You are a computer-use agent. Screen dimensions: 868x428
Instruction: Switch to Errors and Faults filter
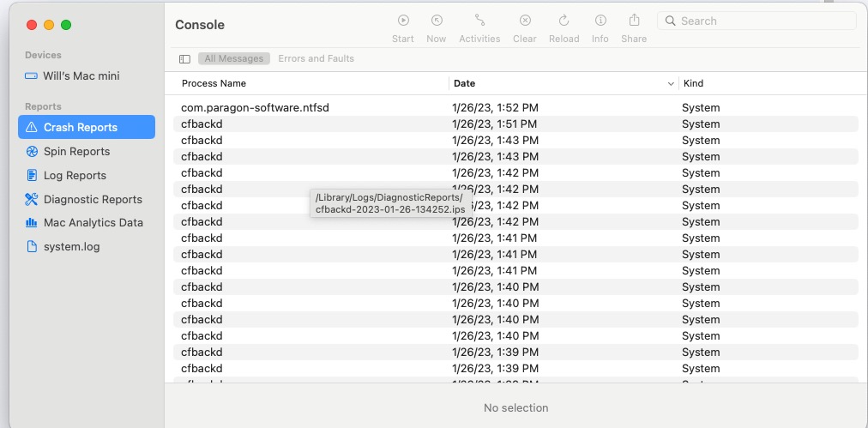[316, 58]
